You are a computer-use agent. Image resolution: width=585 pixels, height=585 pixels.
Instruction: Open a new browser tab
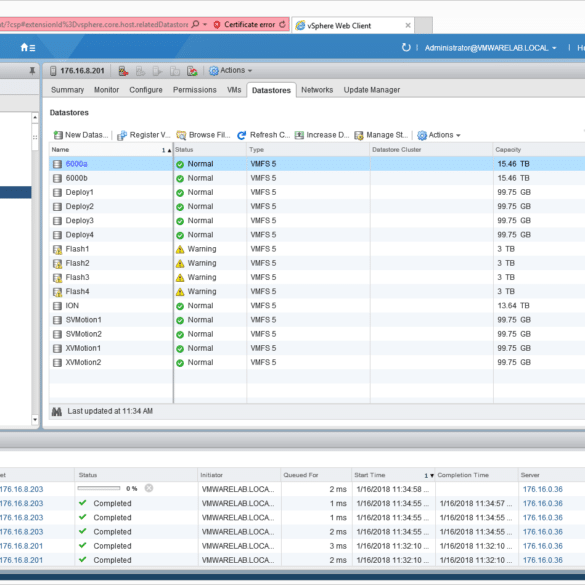click(x=423, y=25)
